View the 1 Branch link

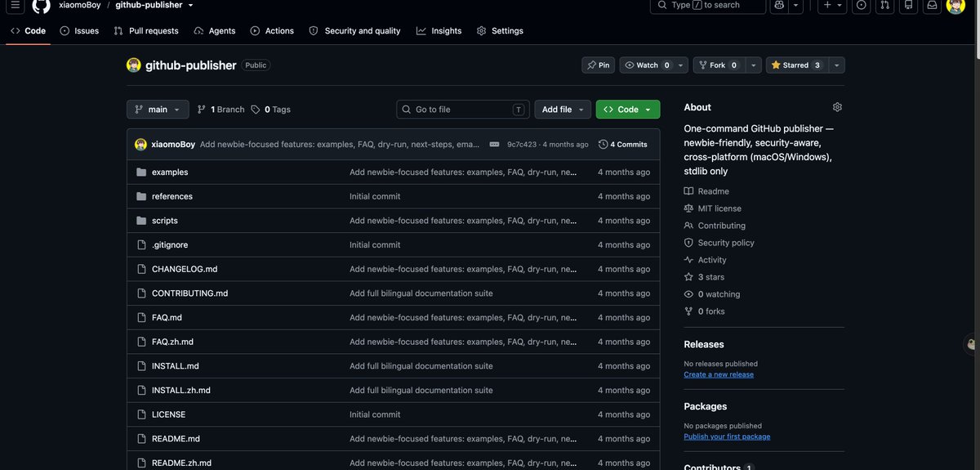click(x=220, y=110)
